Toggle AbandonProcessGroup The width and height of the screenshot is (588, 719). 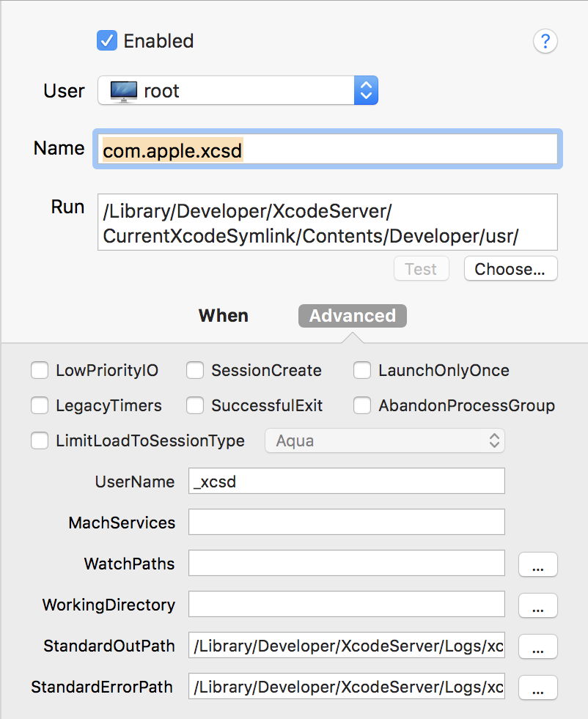click(x=362, y=405)
